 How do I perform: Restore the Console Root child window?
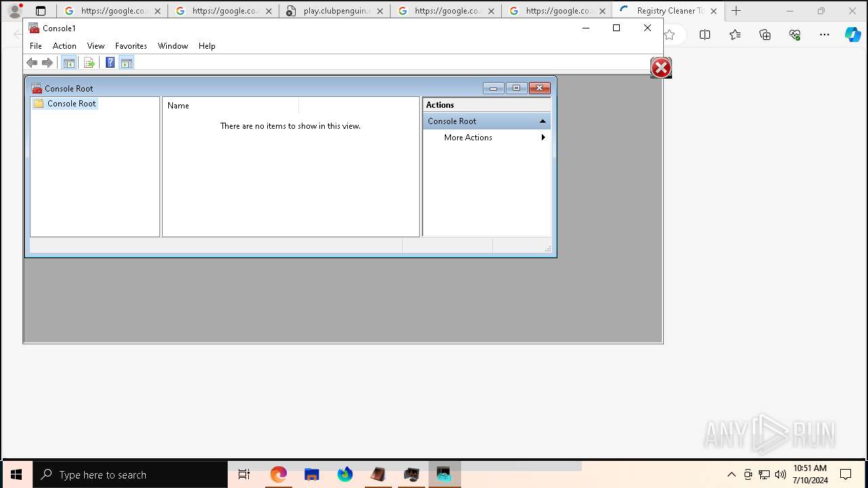(x=516, y=88)
